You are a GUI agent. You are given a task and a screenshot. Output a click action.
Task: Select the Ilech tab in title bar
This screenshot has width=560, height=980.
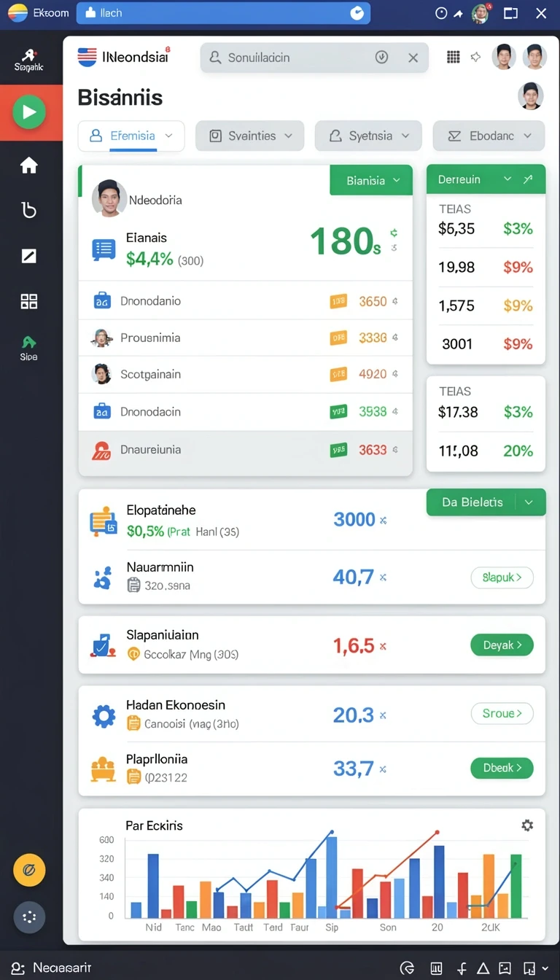(223, 13)
